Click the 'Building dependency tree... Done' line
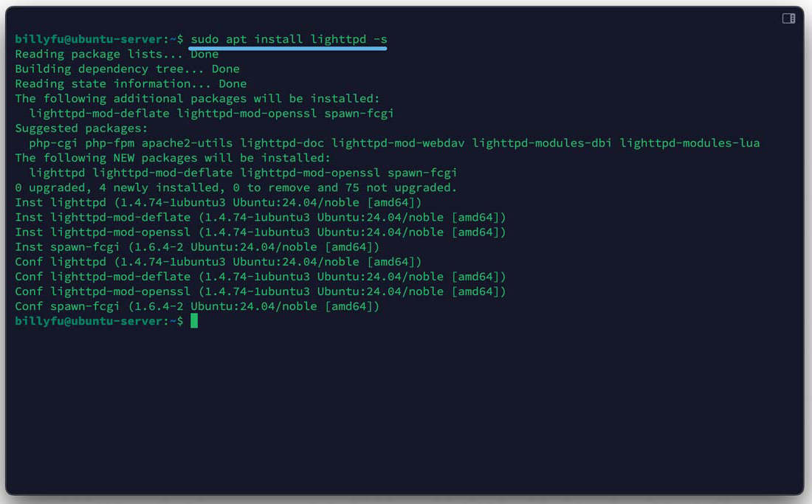 pyautogui.click(x=127, y=69)
